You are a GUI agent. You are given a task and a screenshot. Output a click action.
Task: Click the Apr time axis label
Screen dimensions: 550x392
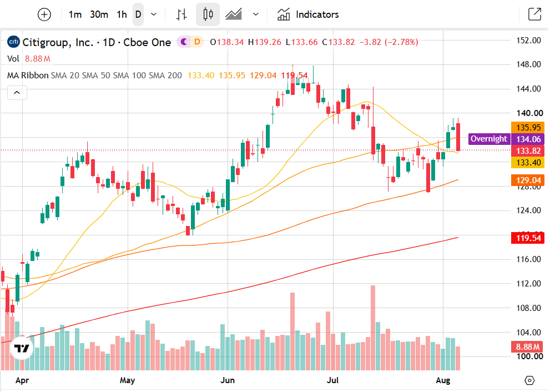(x=22, y=380)
